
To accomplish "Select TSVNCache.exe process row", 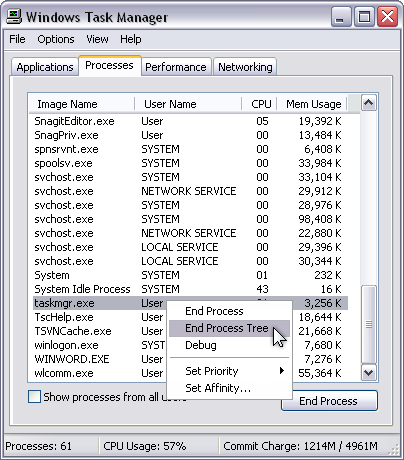I will [100, 331].
